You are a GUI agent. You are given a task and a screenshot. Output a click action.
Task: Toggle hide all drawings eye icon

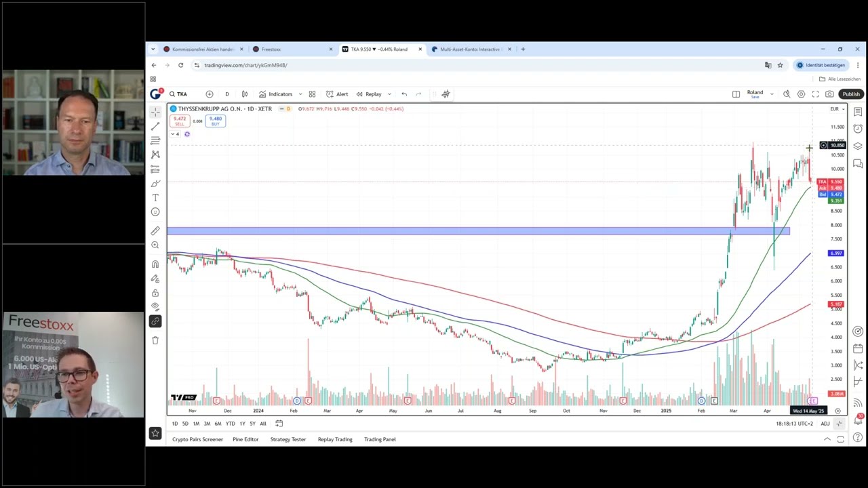(x=155, y=307)
